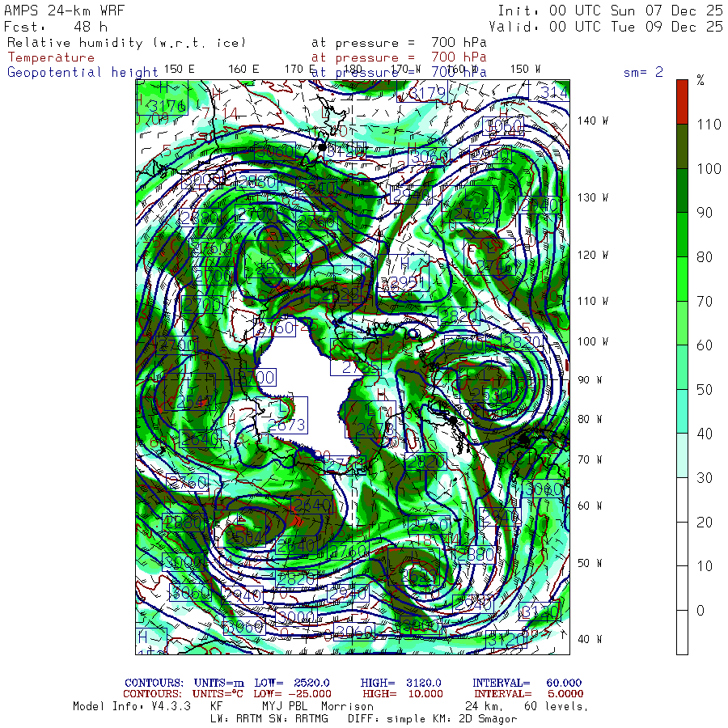Viewport: 728px width, 728px height.
Task: Click the "90 W" longitude label
Action: (590, 380)
